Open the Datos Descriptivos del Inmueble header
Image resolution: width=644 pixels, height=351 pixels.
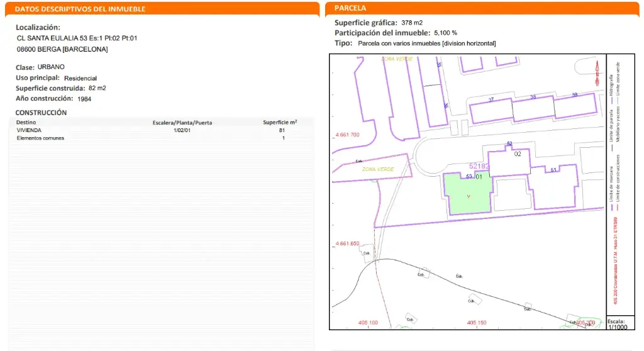pos(80,9)
